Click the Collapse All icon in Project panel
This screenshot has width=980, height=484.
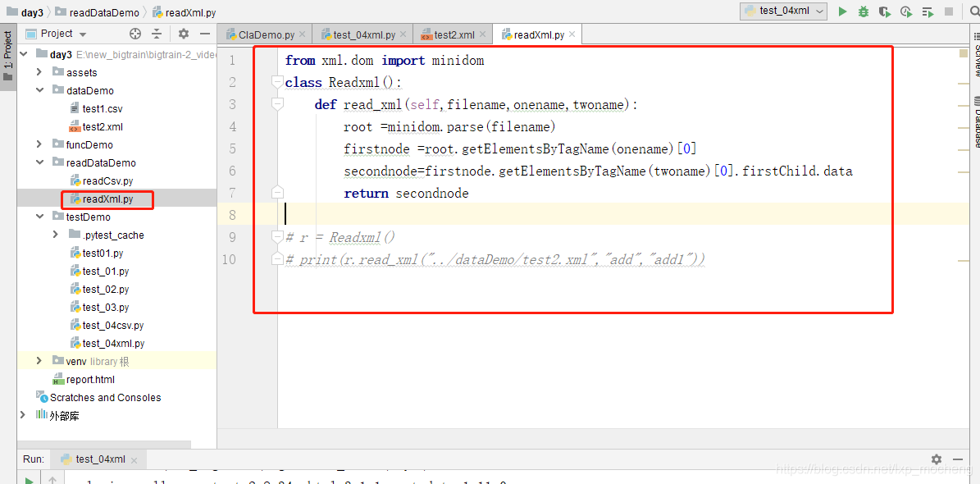(157, 34)
